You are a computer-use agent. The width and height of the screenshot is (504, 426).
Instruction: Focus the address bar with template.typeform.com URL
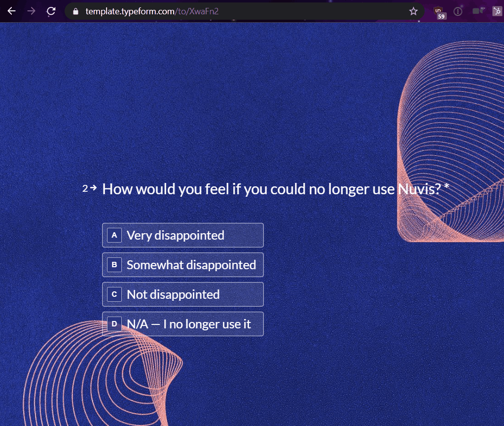coord(244,11)
